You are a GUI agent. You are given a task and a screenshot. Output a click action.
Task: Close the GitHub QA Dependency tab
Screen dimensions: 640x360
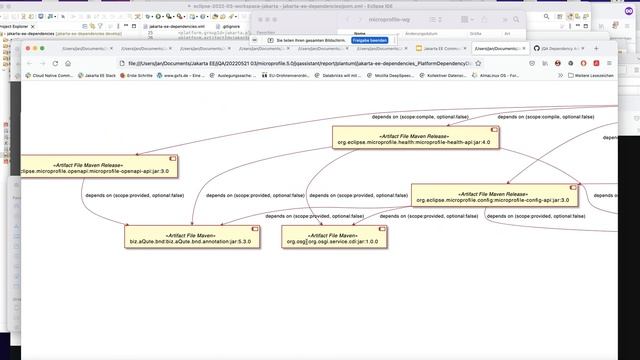pos(583,48)
